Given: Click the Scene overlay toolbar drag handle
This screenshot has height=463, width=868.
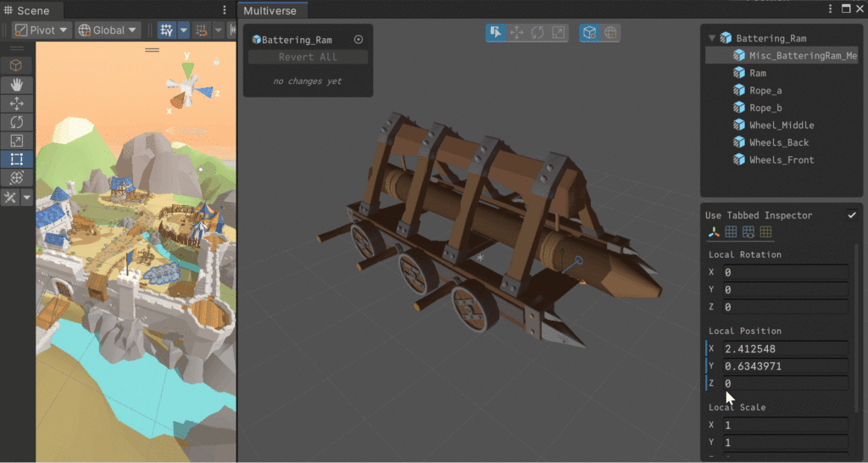Looking at the screenshot, I should point(153,50).
